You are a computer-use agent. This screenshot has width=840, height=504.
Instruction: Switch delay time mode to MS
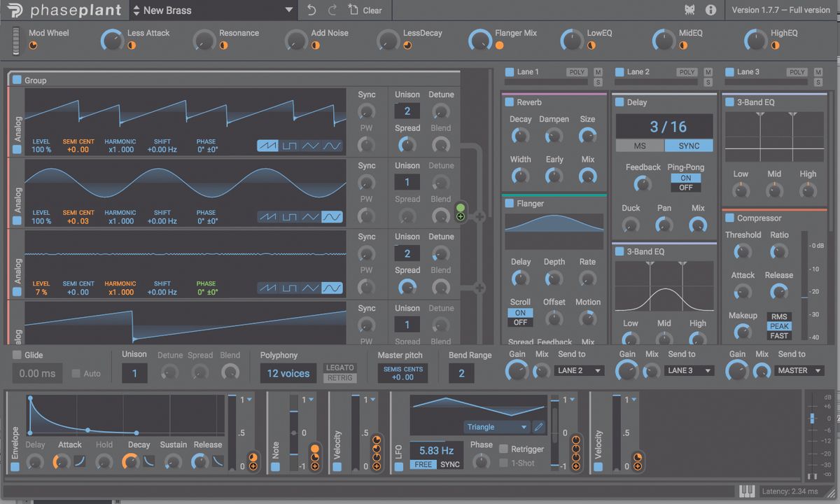tap(640, 146)
